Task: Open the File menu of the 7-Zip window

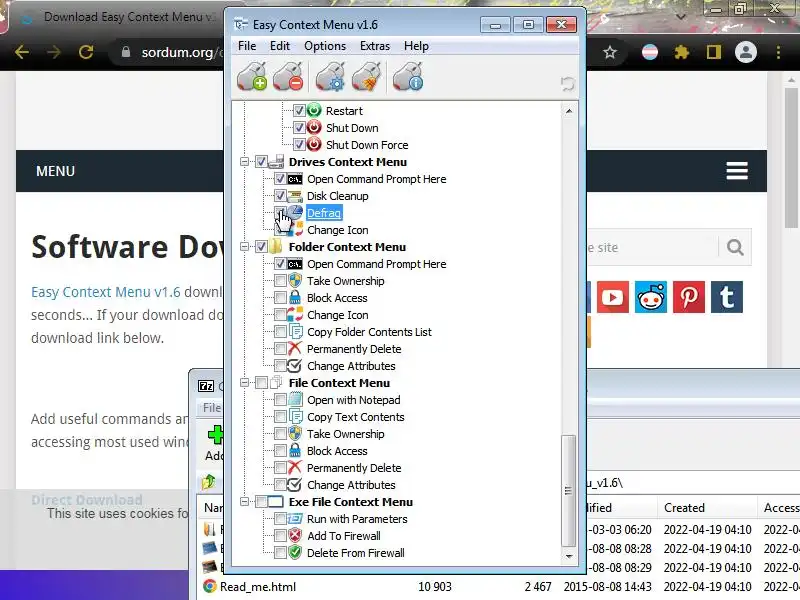Action: [x=212, y=408]
